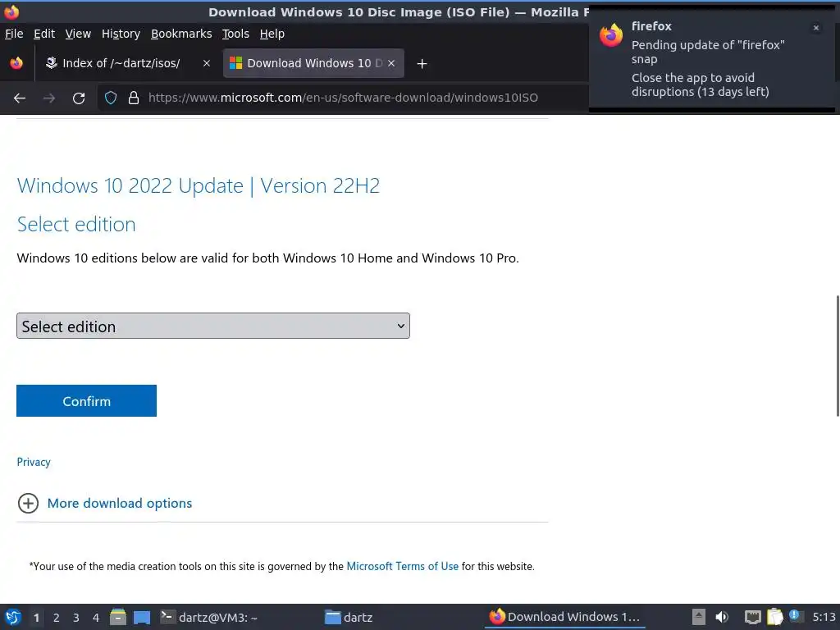Switch to workspace 3
Screen dimensions: 840x630
point(76,618)
